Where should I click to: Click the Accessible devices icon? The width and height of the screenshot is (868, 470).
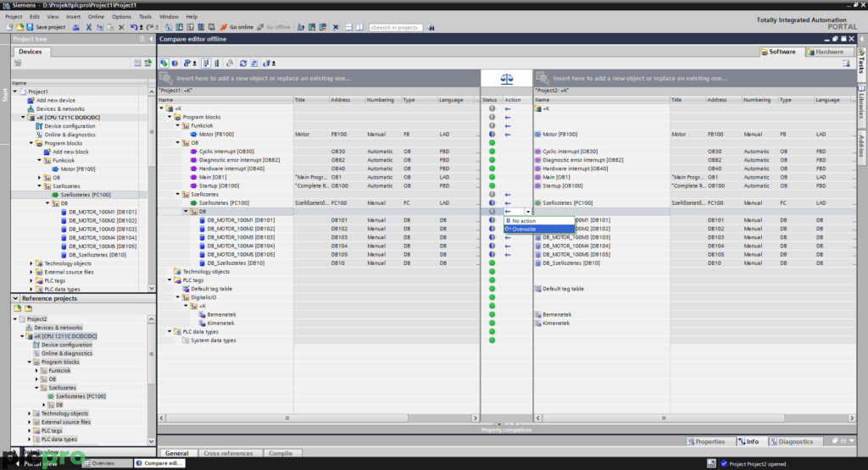(301, 27)
